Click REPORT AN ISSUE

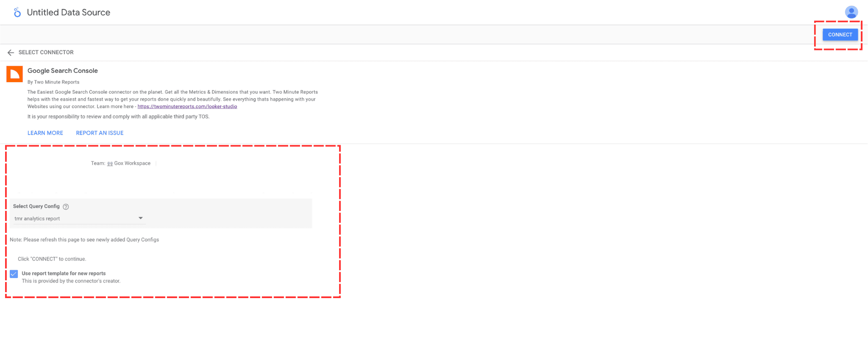click(x=100, y=133)
